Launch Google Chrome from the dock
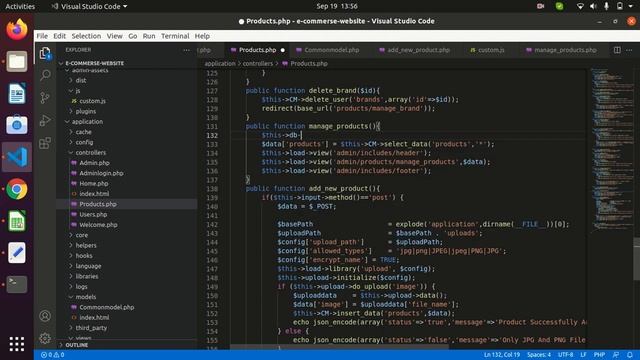The height and width of the screenshot is (360, 640). point(17,189)
